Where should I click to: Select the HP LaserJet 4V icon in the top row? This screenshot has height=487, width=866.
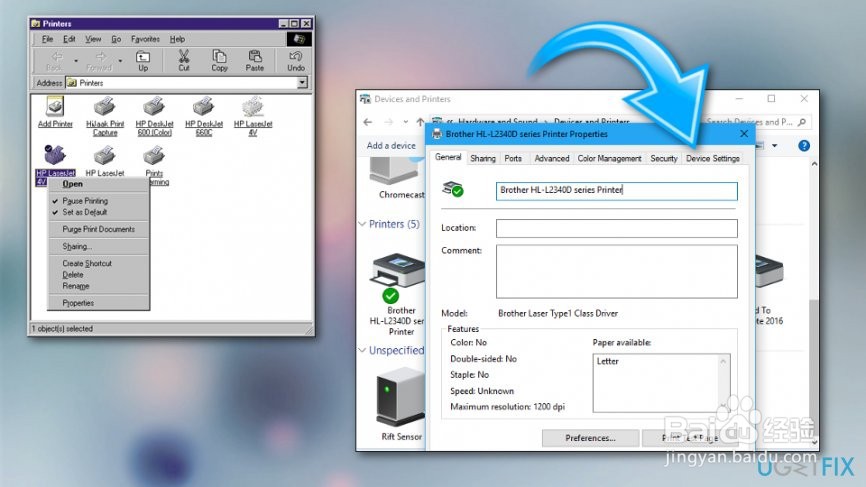[253, 116]
